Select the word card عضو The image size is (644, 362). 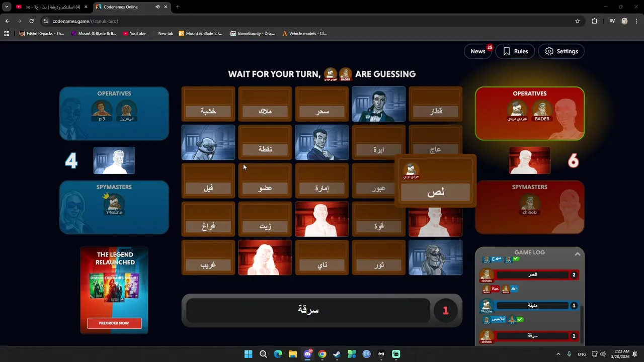(x=265, y=181)
